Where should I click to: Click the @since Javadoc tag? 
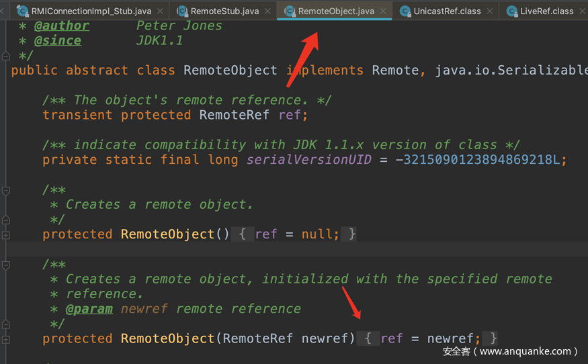pos(57,40)
